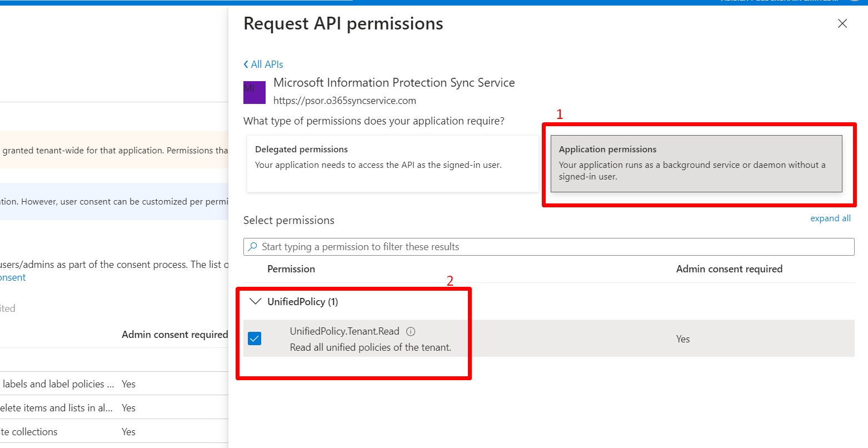Choose the Application permissions card
868x448 pixels.
(x=696, y=163)
